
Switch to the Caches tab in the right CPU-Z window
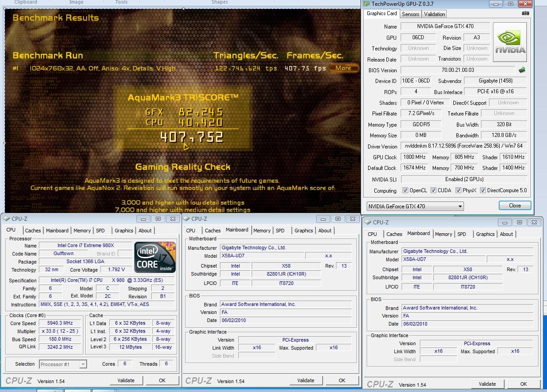(x=394, y=234)
